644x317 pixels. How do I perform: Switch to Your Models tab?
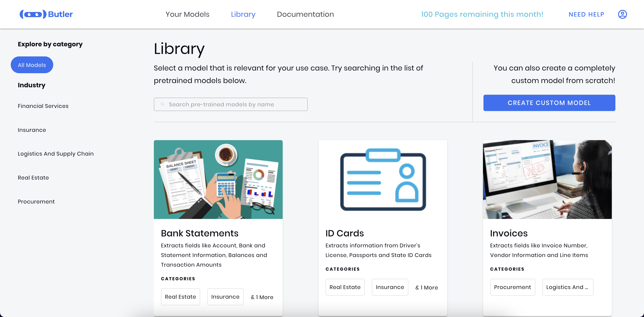coord(187,14)
